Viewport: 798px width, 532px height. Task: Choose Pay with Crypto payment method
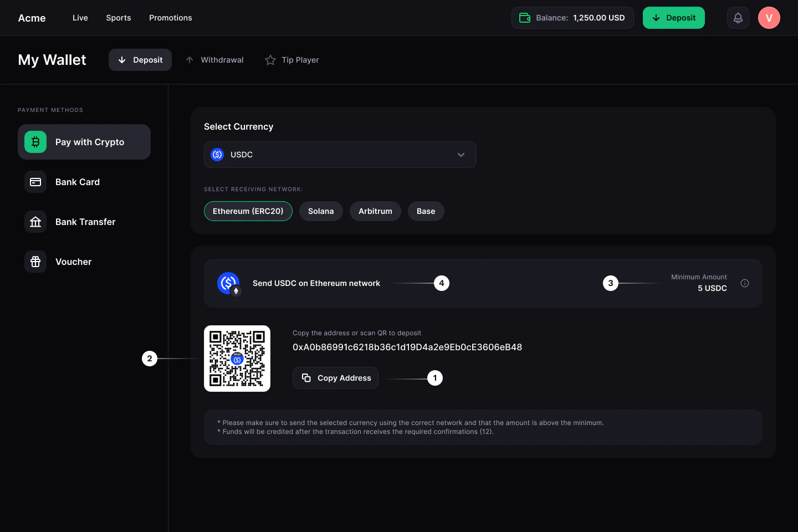pyautogui.click(x=84, y=142)
